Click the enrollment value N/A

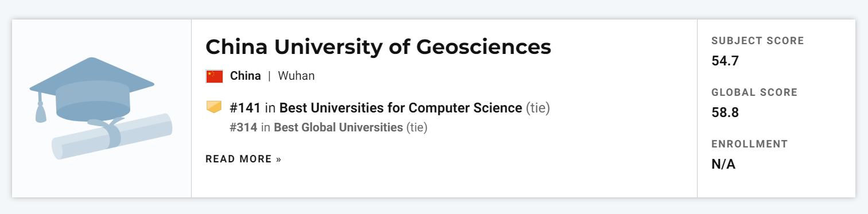tap(723, 164)
